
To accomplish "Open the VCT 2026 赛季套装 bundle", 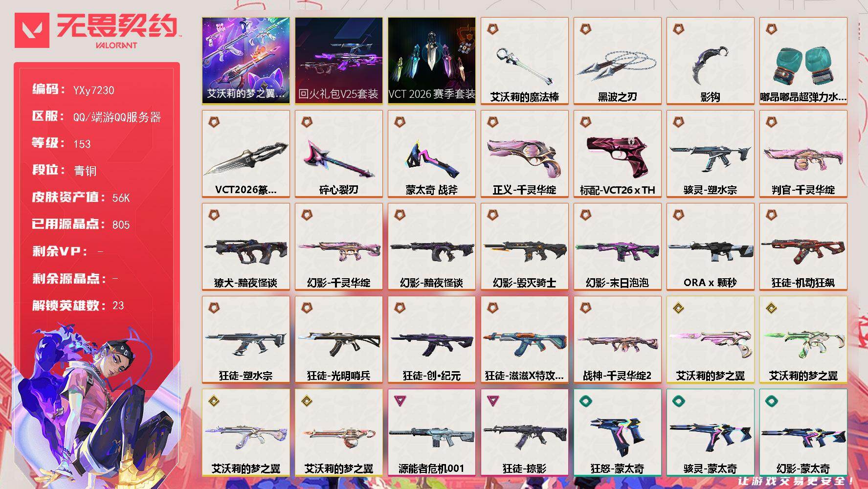I will (431, 61).
